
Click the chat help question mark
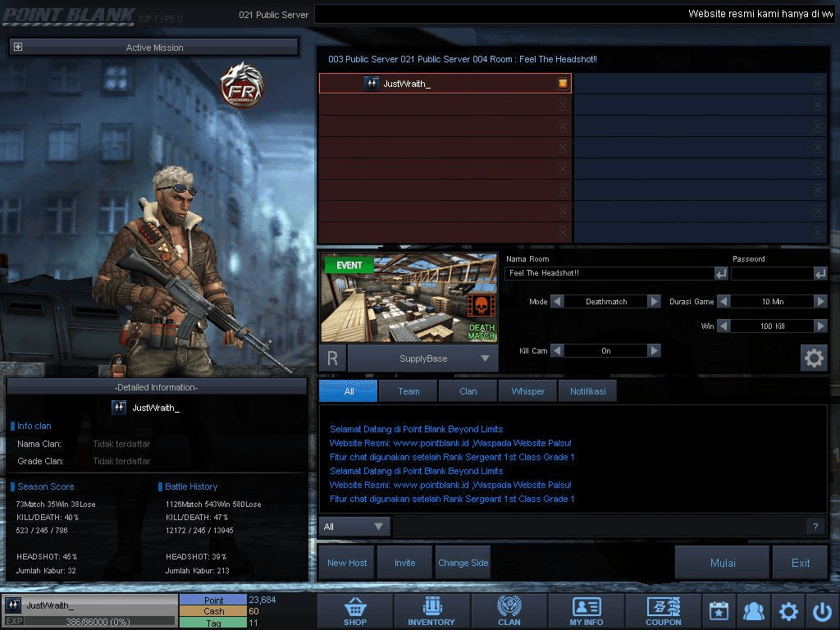tap(815, 527)
